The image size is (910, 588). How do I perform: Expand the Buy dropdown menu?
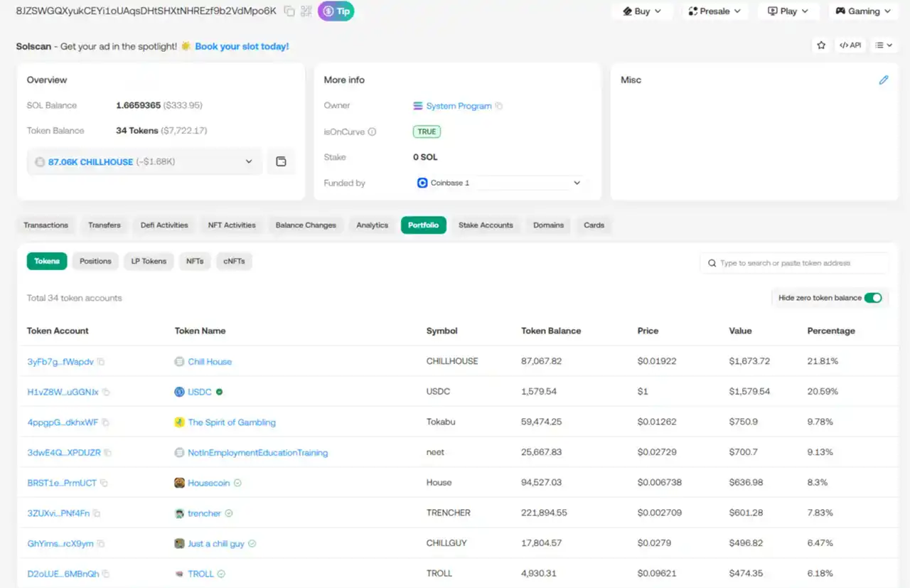tap(642, 11)
